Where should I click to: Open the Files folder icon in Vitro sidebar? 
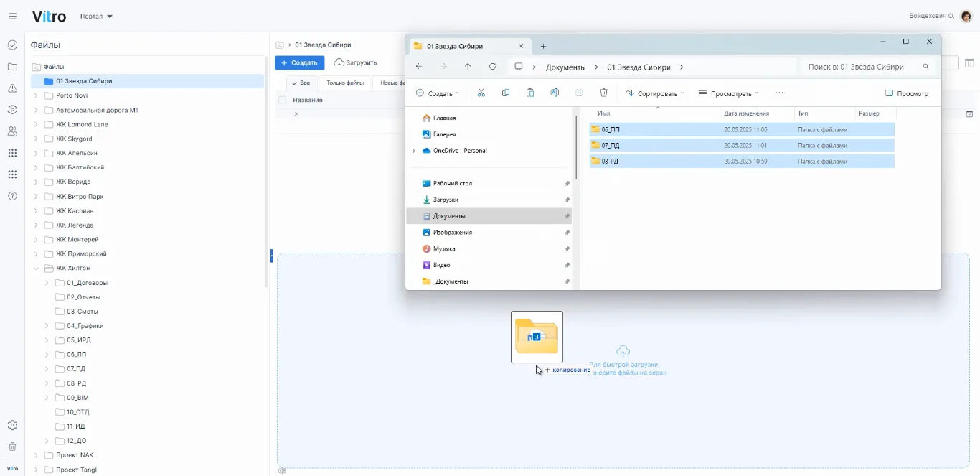point(12,67)
